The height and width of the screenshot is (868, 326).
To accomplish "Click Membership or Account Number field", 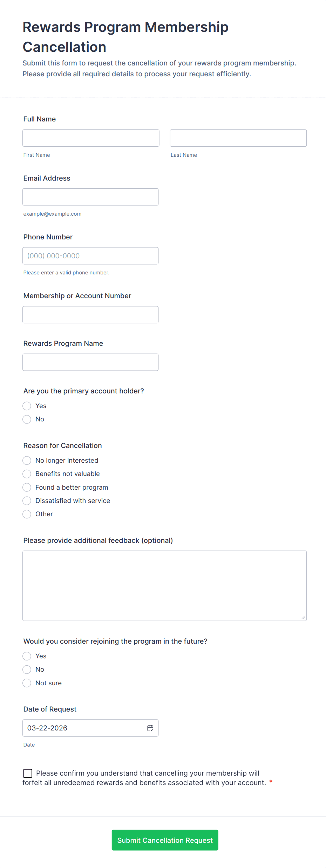I will (90, 315).
